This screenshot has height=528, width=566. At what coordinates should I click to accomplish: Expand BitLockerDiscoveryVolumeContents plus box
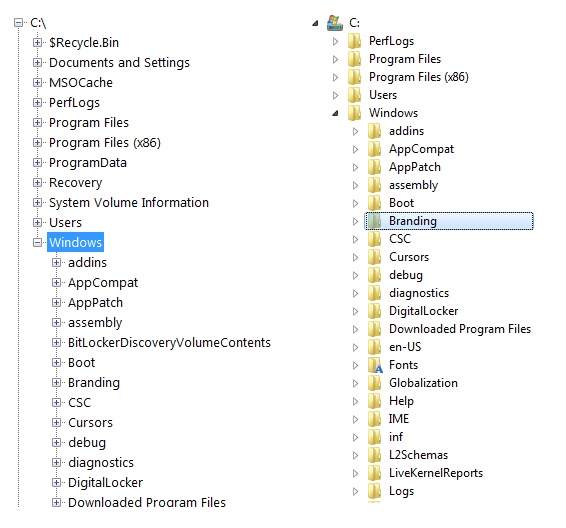56,342
